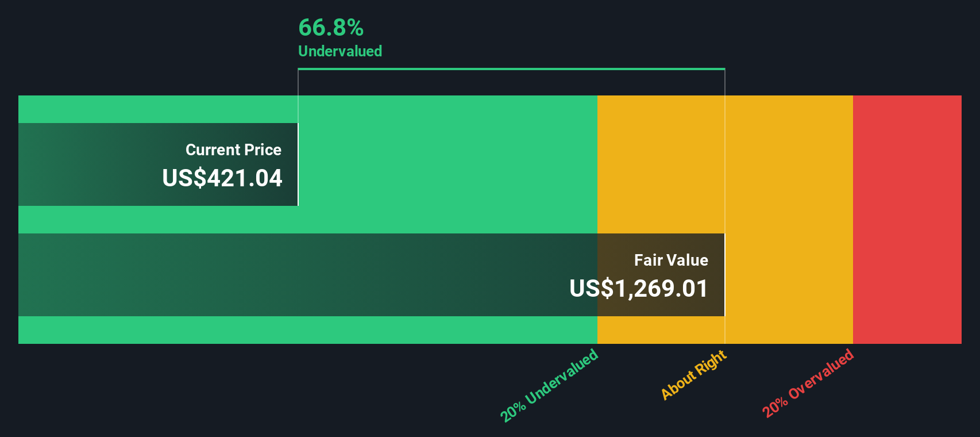The image size is (980, 437).
Task: Click the green strip below Fair Value bar
Action: [308, 330]
